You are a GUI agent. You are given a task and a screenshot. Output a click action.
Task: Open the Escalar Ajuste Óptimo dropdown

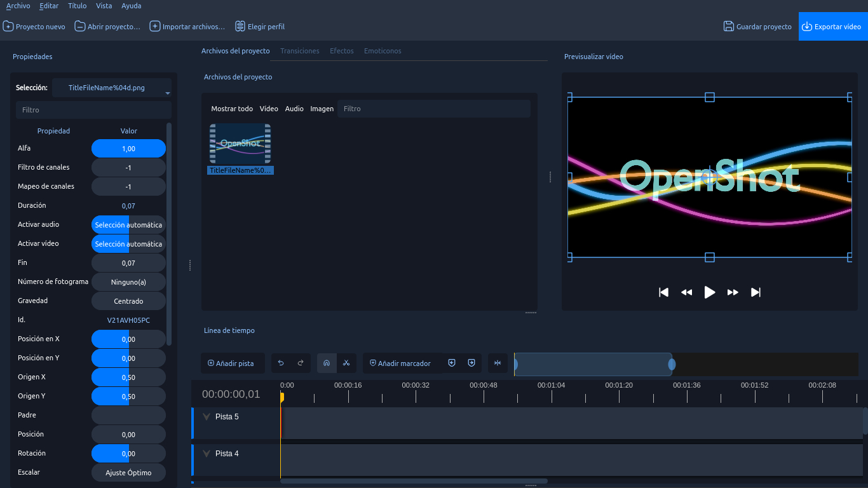coord(128,473)
